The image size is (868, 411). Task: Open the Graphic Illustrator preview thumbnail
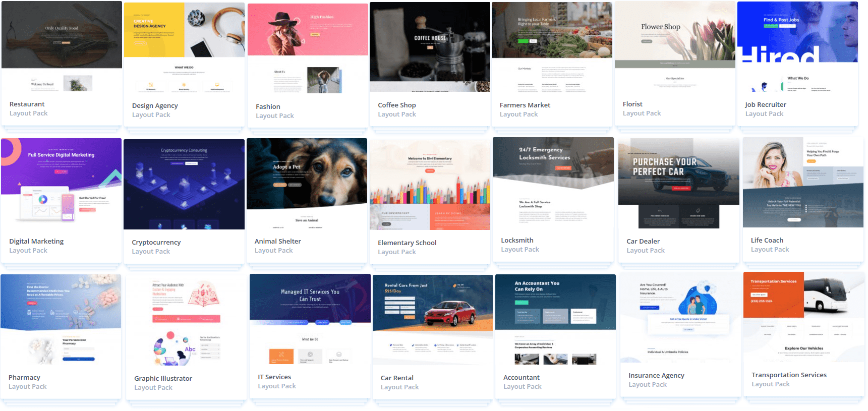point(186,321)
